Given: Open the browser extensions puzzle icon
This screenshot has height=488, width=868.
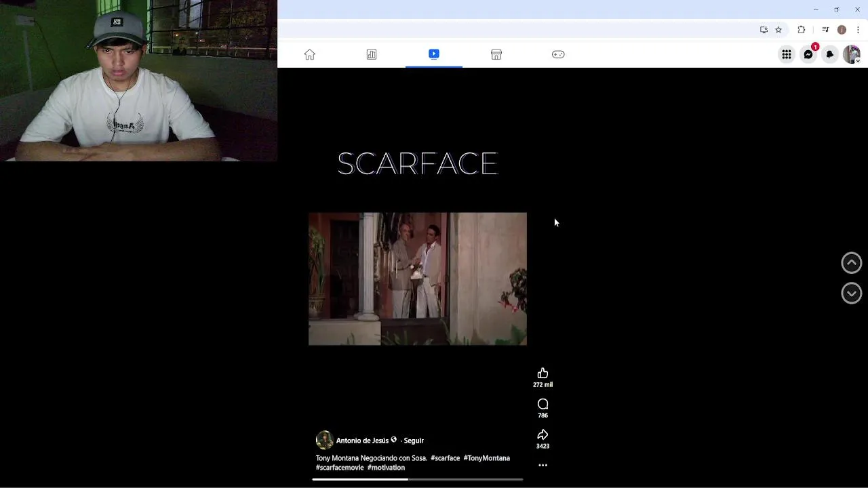Looking at the screenshot, I should [x=802, y=30].
